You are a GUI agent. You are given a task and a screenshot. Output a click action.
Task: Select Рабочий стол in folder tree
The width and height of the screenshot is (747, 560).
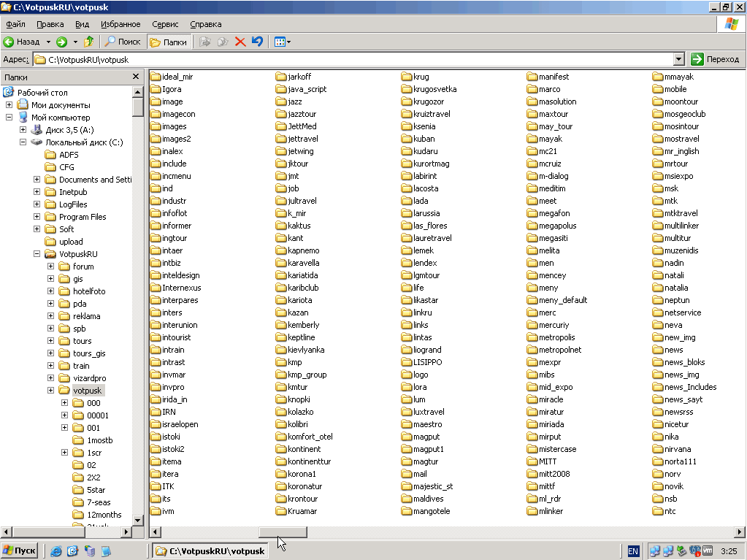tap(42, 93)
